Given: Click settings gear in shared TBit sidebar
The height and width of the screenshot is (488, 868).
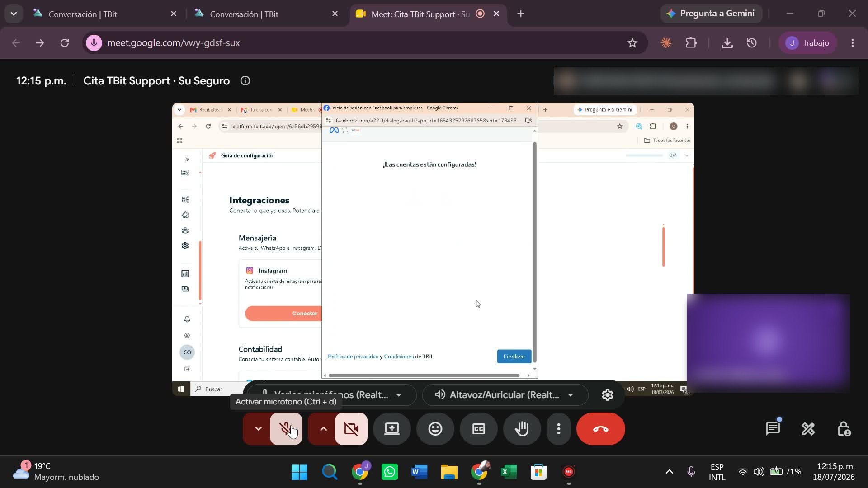Looking at the screenshot, I should pos(185,246).
